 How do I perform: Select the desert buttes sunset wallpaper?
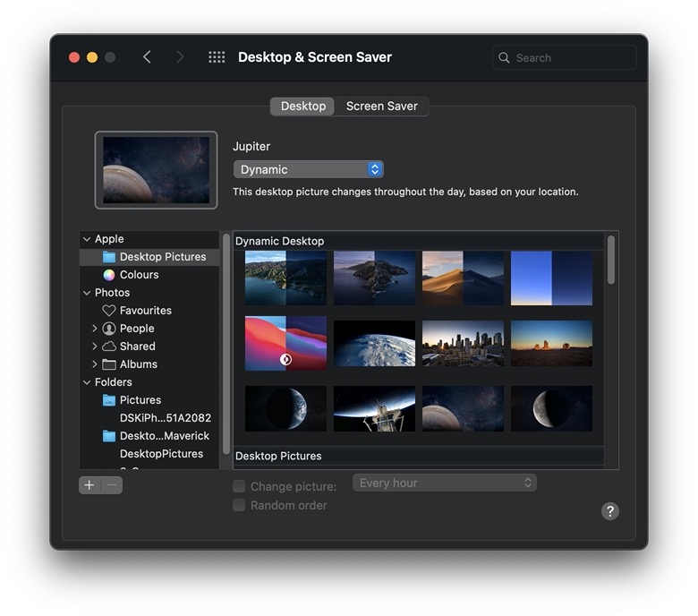551,344
